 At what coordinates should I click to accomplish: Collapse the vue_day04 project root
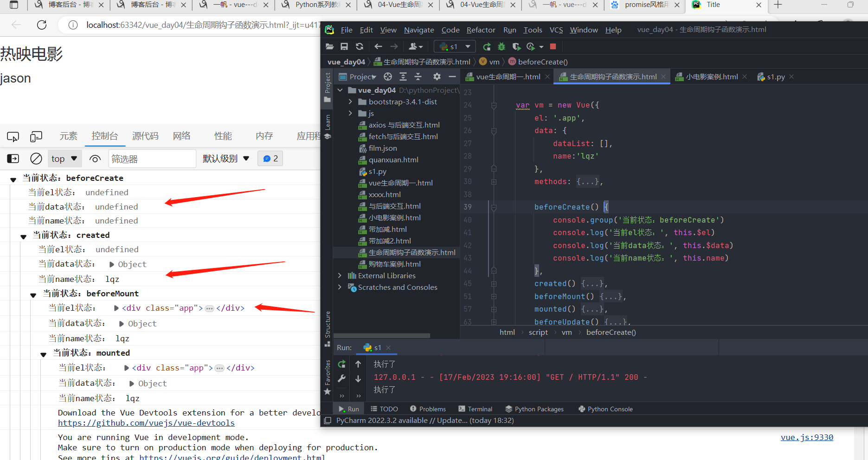coord(340,90)
